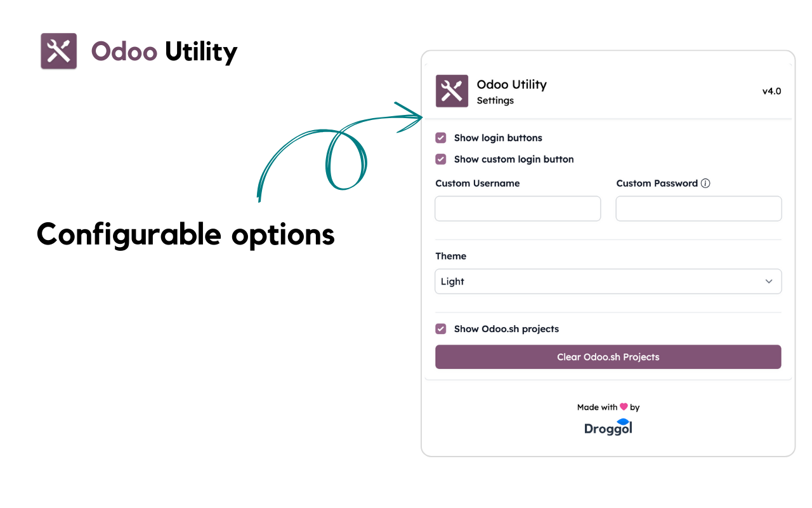Click the v4.0 version label
Image resolution: width=812 pixels, height=508 pixels.
pyautogui.click(x=771, y=91)
